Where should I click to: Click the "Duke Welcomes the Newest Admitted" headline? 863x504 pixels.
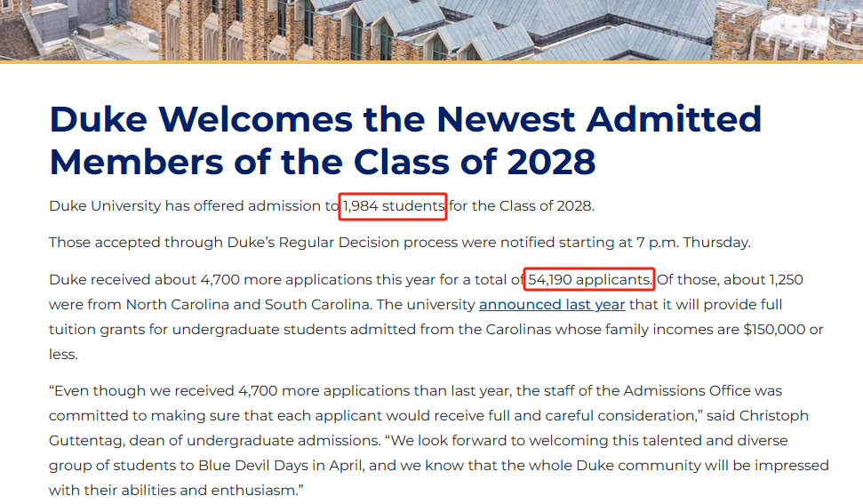coord(405,119)
